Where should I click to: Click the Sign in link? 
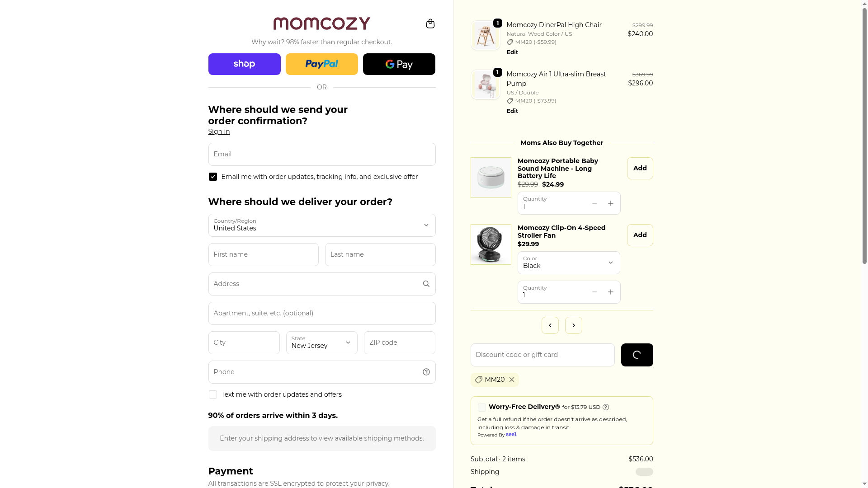219,131
